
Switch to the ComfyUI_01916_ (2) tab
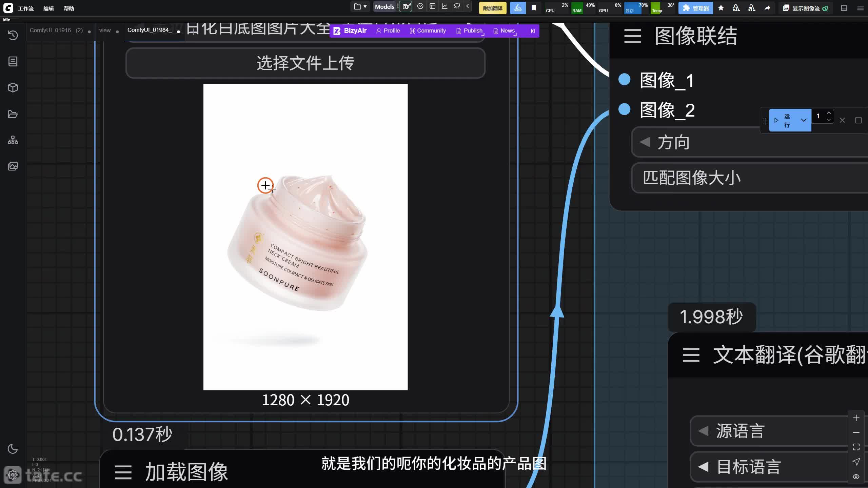[56, 30]
